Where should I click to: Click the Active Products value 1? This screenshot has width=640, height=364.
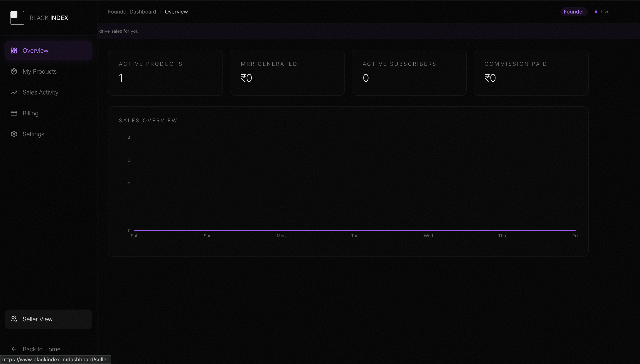click(x=121, y=78)
